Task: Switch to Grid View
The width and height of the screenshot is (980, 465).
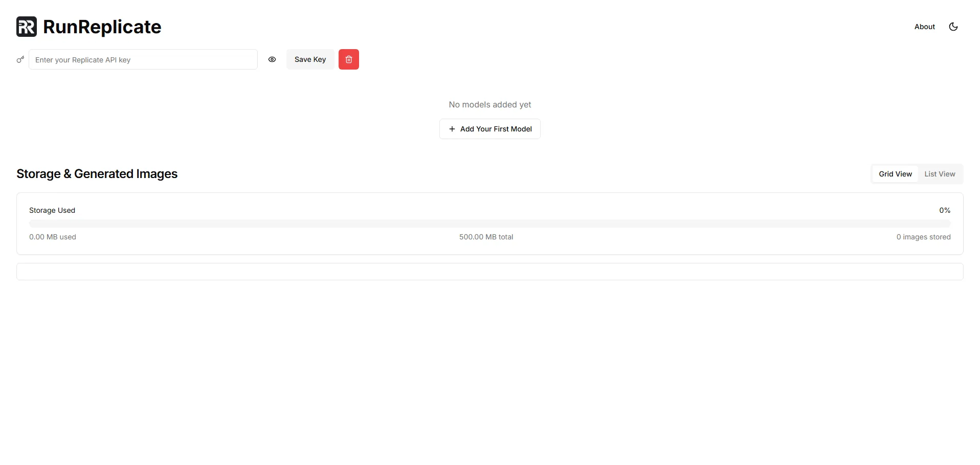Action: [895, 174]
